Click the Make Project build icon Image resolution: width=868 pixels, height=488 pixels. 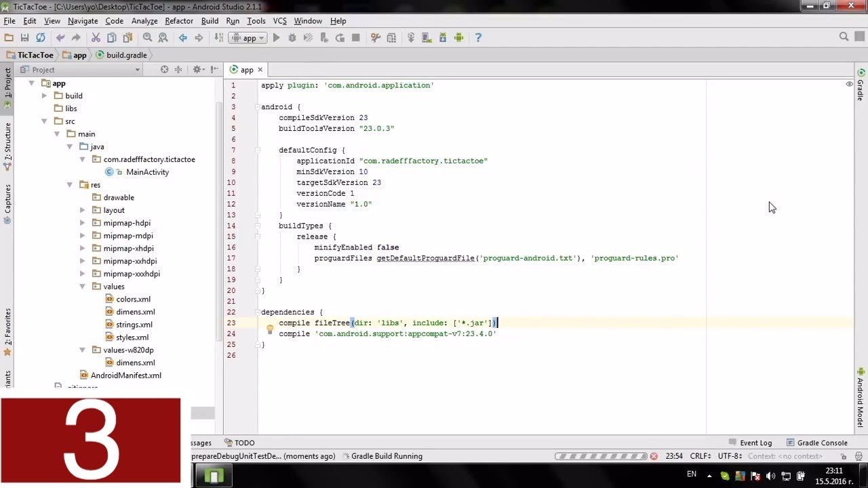[x=219, y=38]
